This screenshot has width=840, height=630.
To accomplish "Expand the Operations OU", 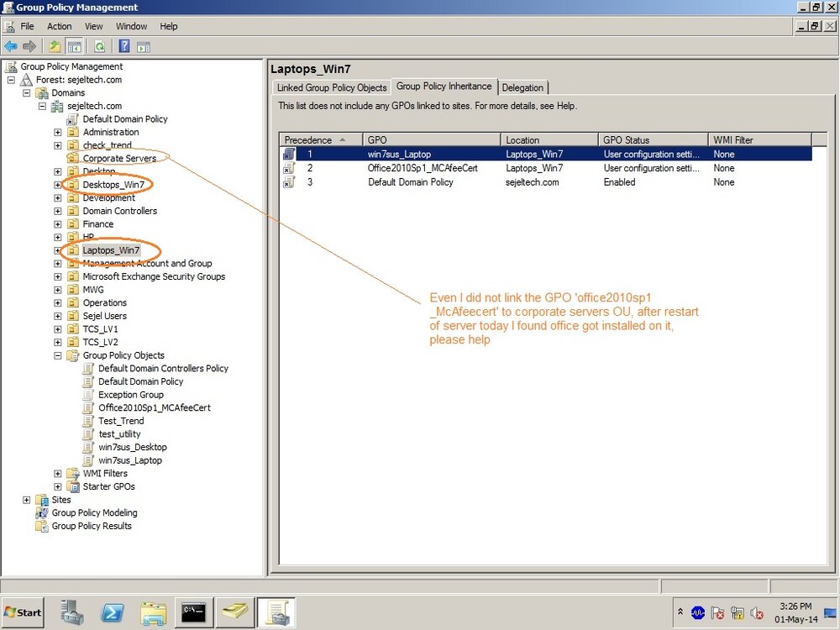I will tap(58, 302).
